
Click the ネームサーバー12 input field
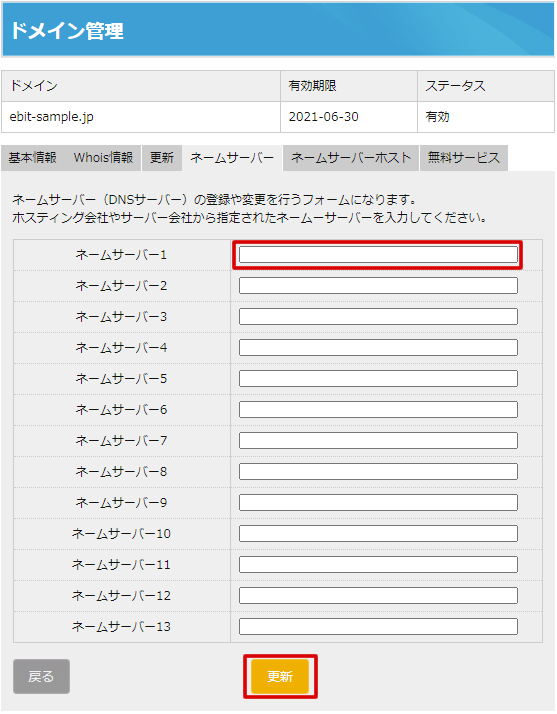tap(378, 595)
